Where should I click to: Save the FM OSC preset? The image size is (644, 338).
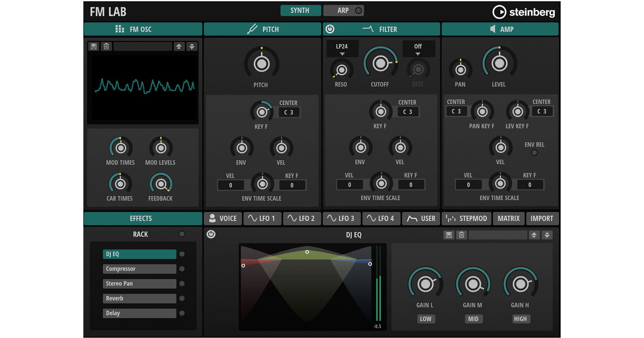pyautogui.click(x=94, y=46)
